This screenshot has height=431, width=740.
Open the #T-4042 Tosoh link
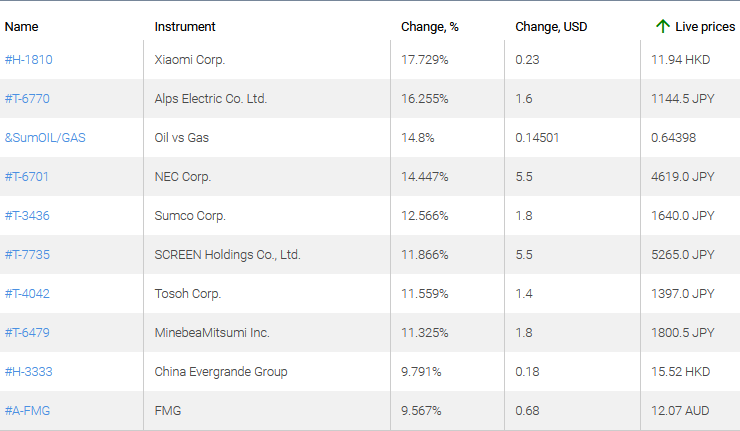tap(27, 294)
